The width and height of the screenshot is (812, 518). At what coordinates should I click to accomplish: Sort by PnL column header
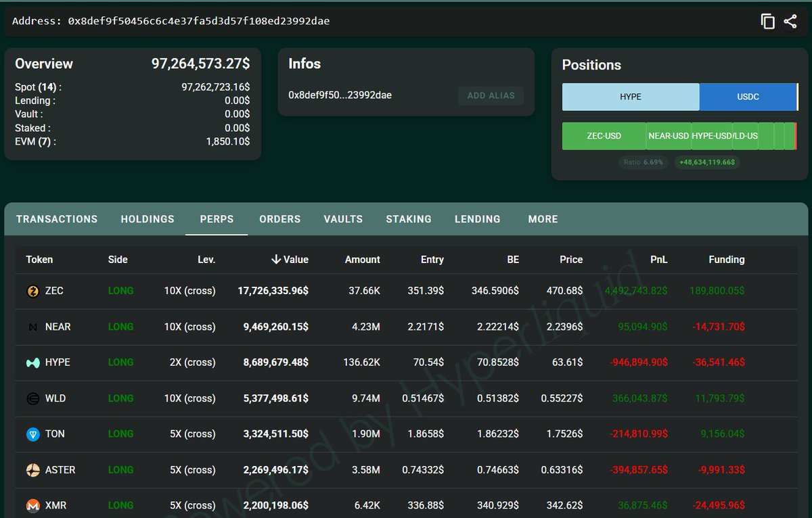(x=658, y=260)
